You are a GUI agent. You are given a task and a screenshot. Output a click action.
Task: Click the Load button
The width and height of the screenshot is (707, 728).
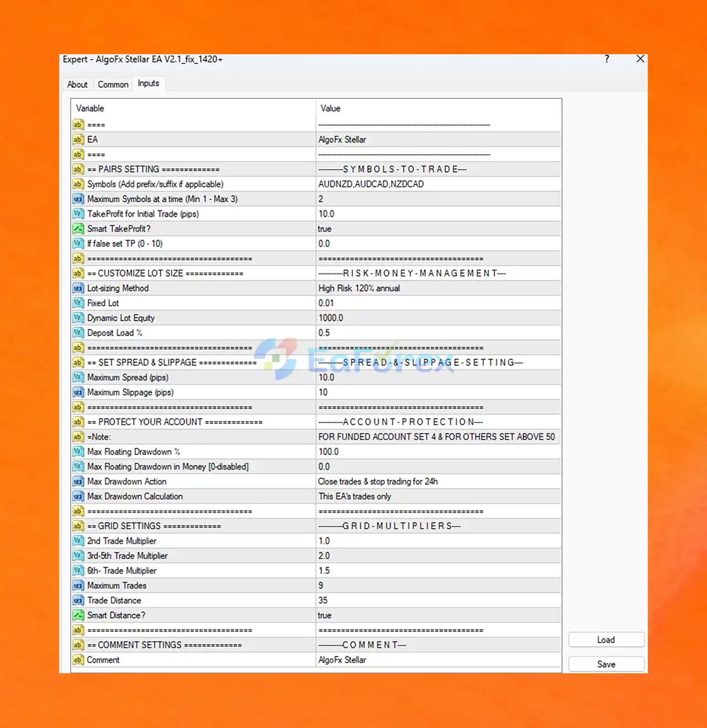tap(606, 640)
